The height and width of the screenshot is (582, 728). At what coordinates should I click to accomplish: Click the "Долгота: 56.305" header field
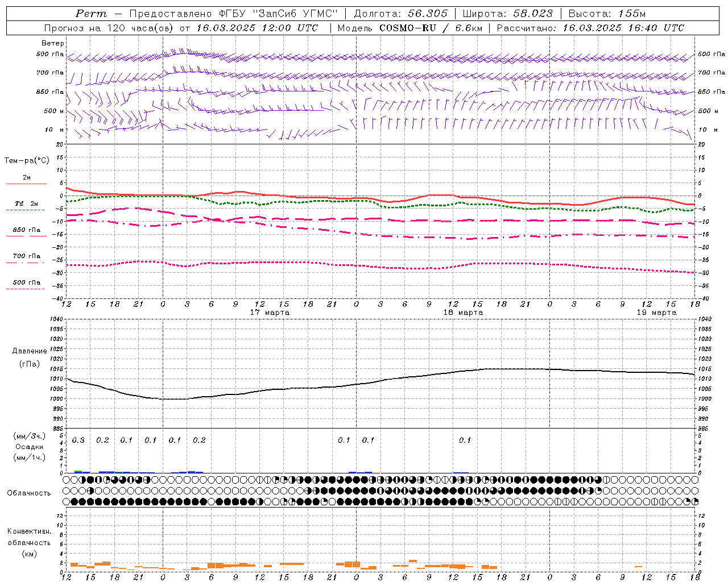click(401, 14)
